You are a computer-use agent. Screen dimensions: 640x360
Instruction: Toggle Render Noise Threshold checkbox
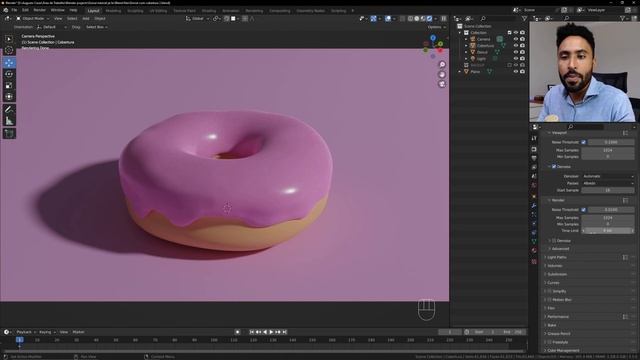pyautogui.click(x=583, y=210)
